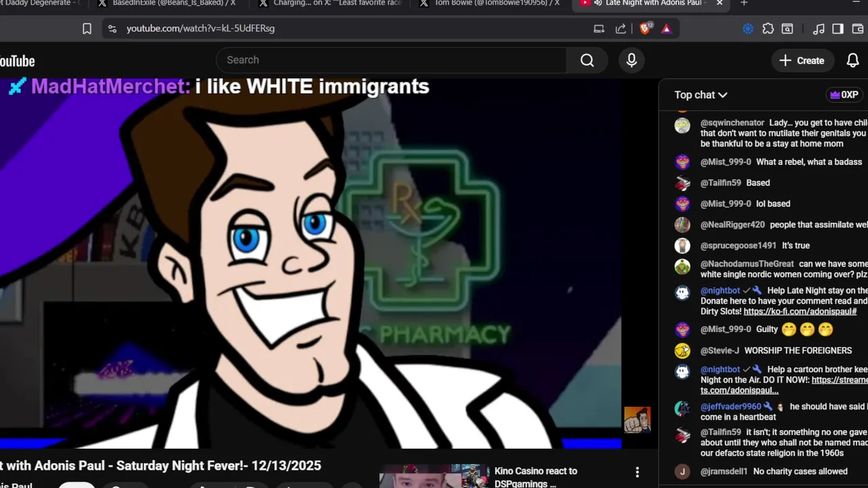Viewport: 868px width, 488px height.
Task: Open a new browser tab with plus
Action: (x=744, y=3)
